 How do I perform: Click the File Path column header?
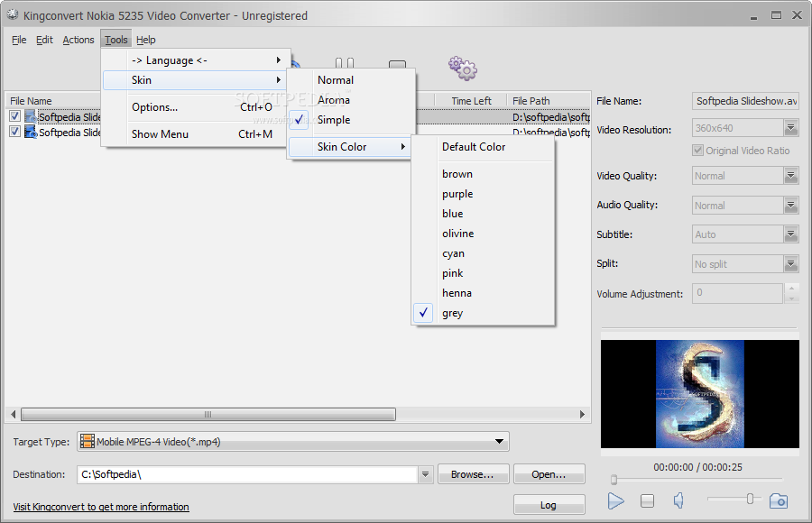click(548, 100)
